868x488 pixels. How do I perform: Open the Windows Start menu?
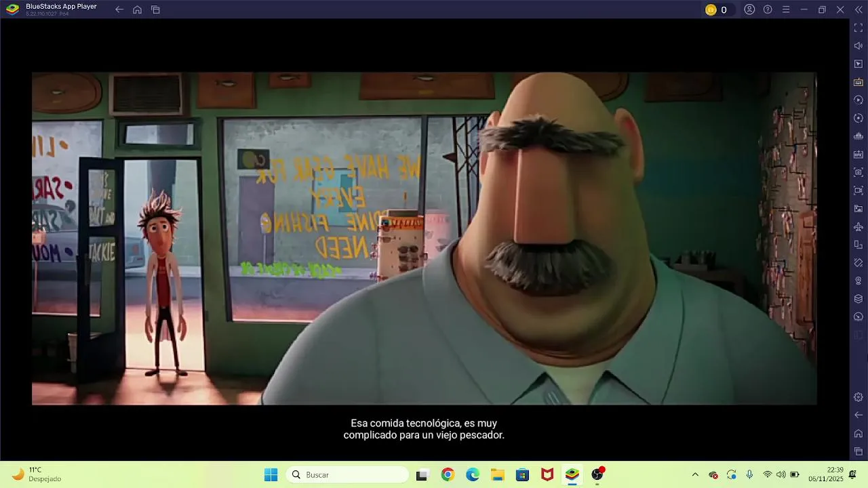[271, 474]
